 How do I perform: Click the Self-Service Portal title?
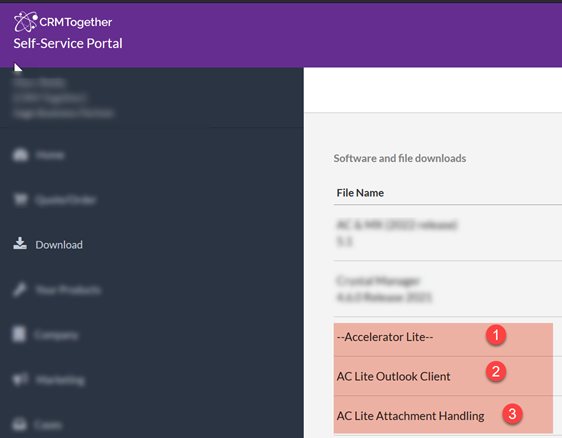pyautogui.click(x=68, y=43)
